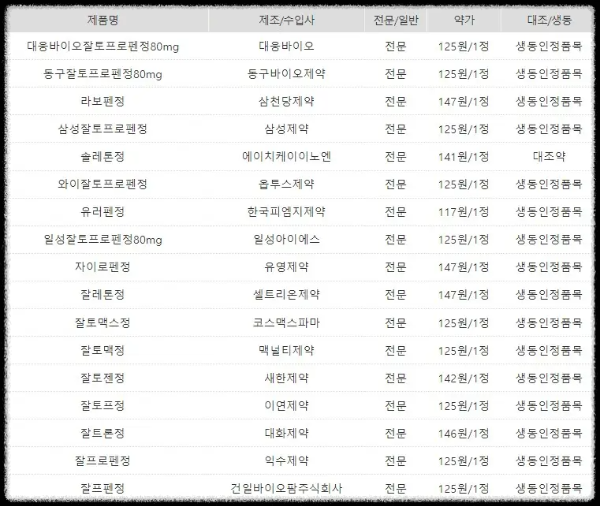Click 생동인정품목 in the 유러펜정 row
This screenshot has width=600, height=506.
coord(549,212)
